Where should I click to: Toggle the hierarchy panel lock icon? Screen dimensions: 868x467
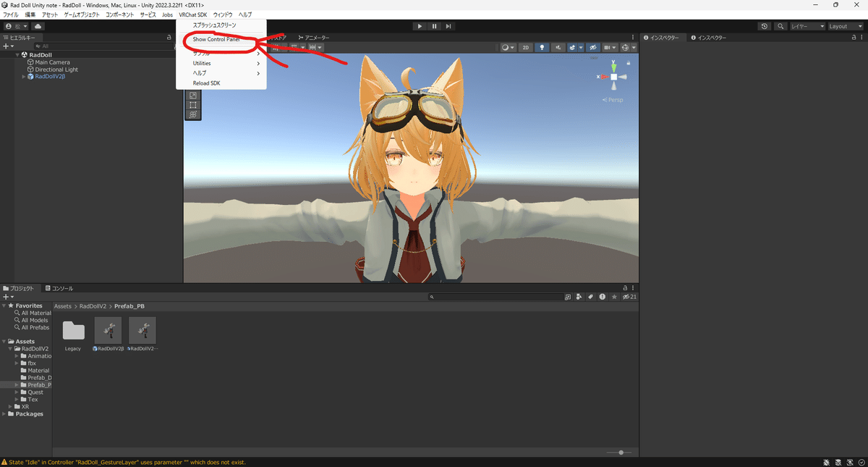click(168, 37)
